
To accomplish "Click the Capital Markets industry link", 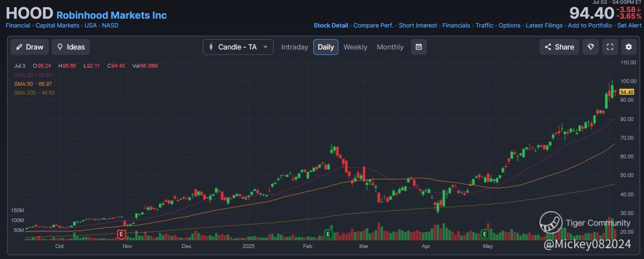I will [x=58, y=25].
